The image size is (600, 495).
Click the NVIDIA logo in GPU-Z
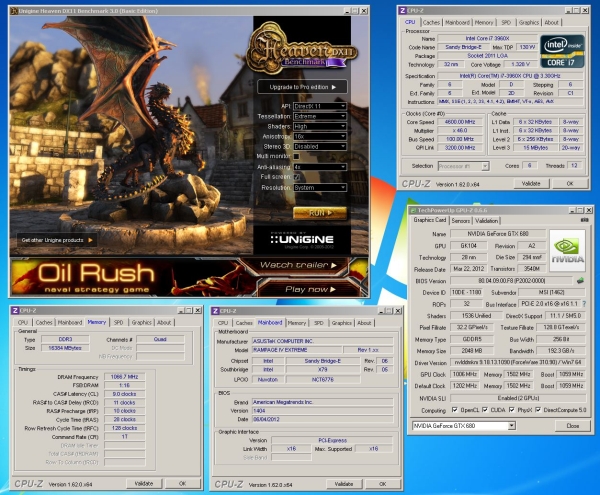(x=567, y=251)
